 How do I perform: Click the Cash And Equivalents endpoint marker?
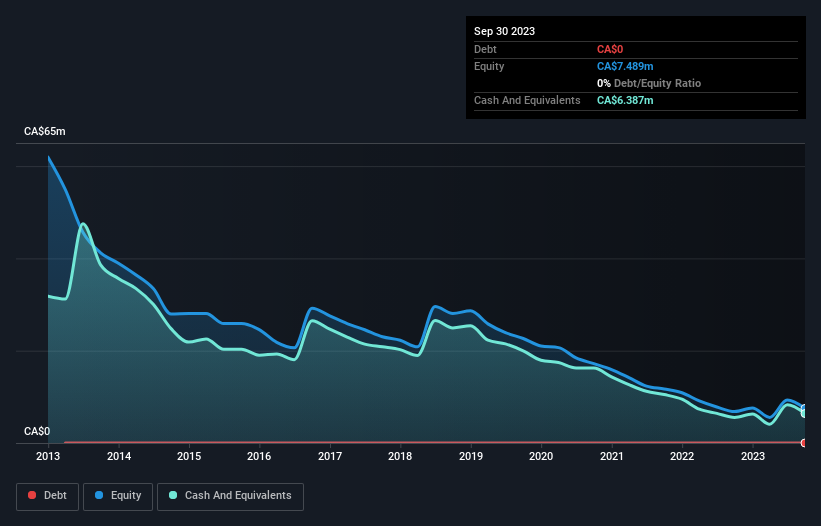coord(804,413)
